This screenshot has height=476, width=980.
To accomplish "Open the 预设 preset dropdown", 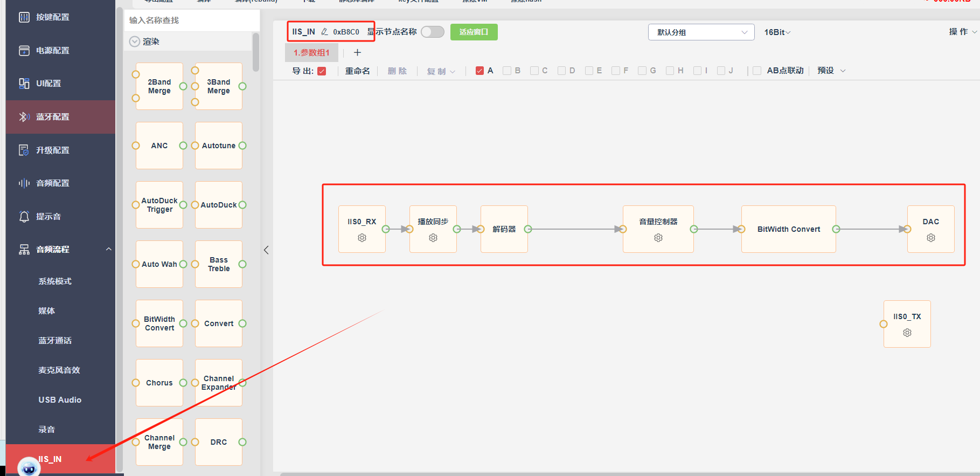I will (x=831, y=71).
